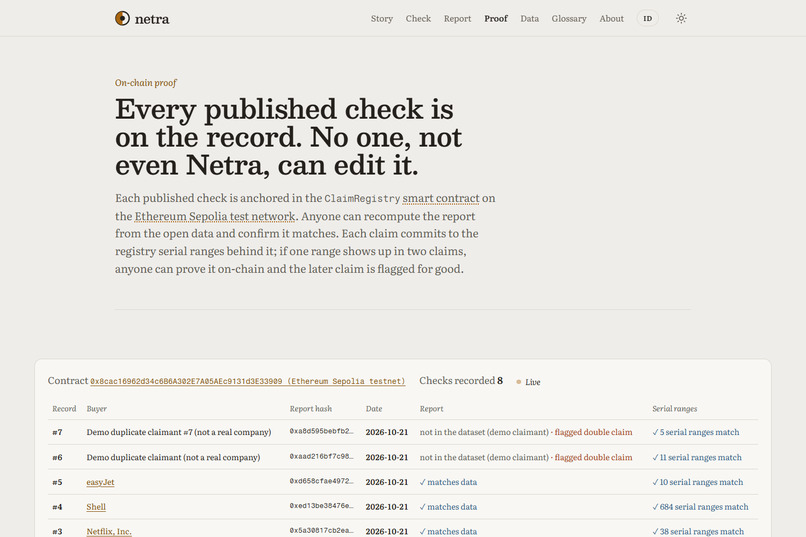
Task: Click 'Demo duplicate claimant #7 (not a real company)'
Action: coord(179,432)
